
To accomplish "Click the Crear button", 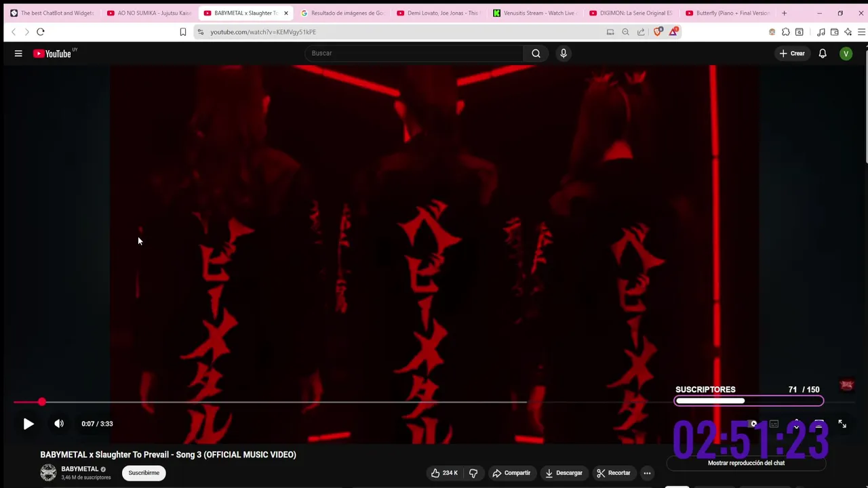I will click(x=792, y=54).
